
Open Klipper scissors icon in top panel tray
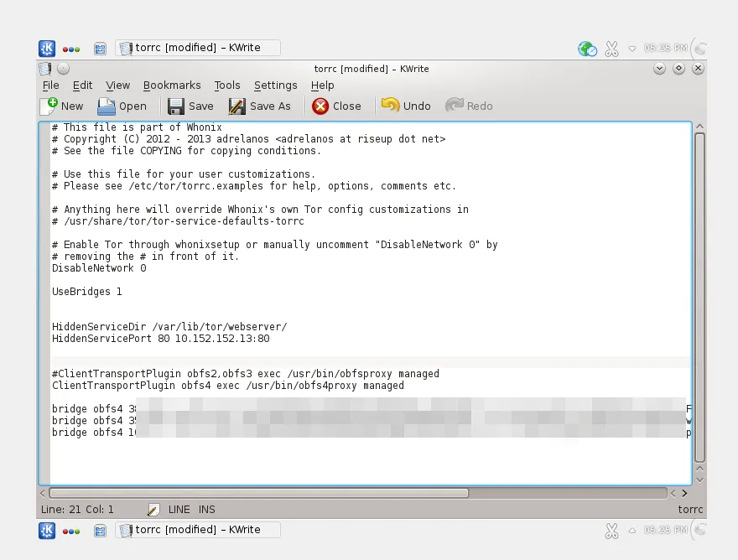click(x=611, y=49)
